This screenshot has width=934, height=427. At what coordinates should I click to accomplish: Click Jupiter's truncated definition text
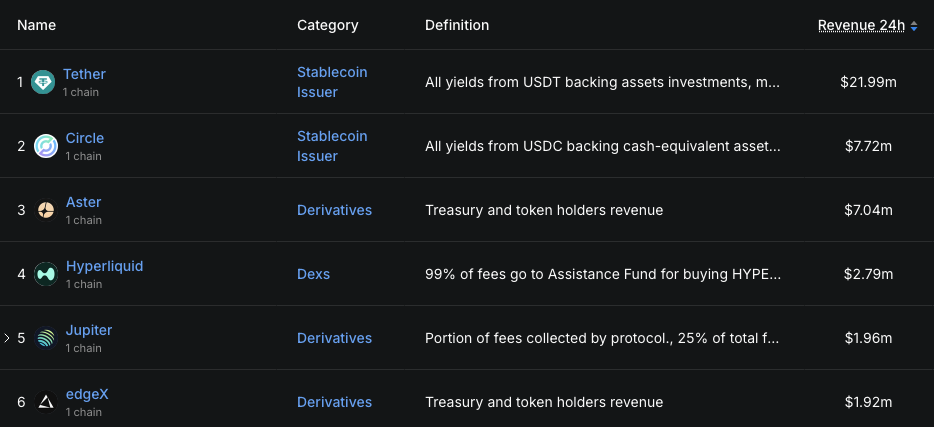click(x=601, y=338)
